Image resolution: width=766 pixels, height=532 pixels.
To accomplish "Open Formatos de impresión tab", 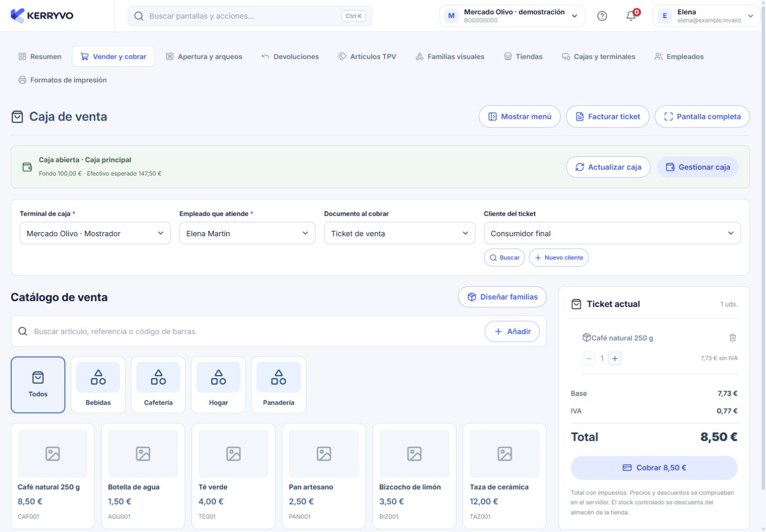I will (63, 80).
